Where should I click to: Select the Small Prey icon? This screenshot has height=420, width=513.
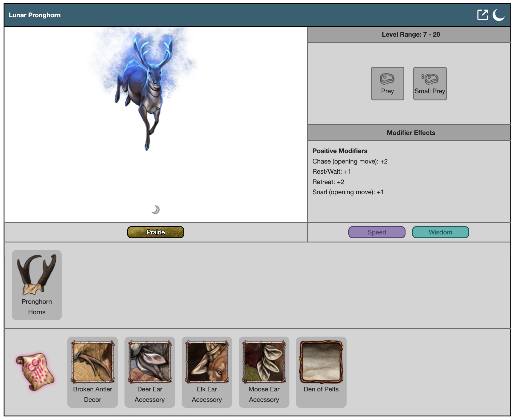coord(430,83)
